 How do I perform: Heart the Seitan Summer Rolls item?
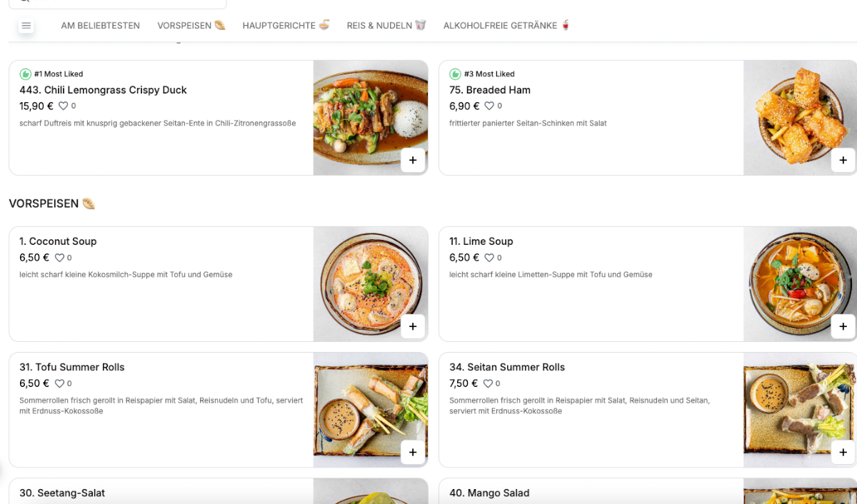click(488, 383)
